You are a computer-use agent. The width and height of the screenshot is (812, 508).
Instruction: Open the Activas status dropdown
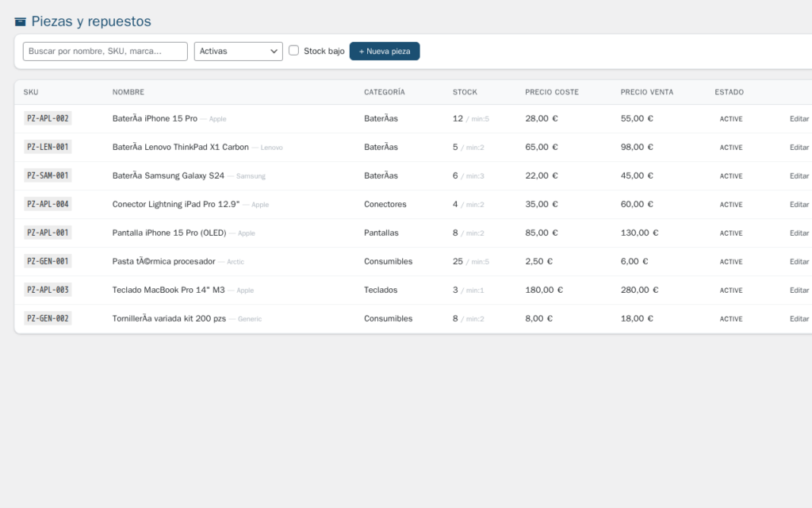point(238,51)
